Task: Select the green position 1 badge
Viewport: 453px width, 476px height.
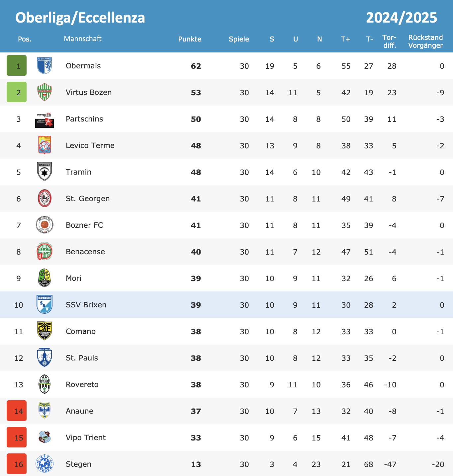Action: pyautogui.click(x=17, y=65)
